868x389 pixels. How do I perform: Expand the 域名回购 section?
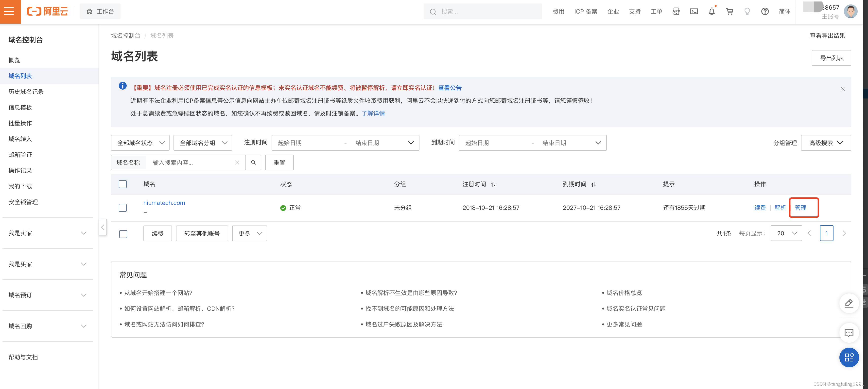(x=48, y=326)
